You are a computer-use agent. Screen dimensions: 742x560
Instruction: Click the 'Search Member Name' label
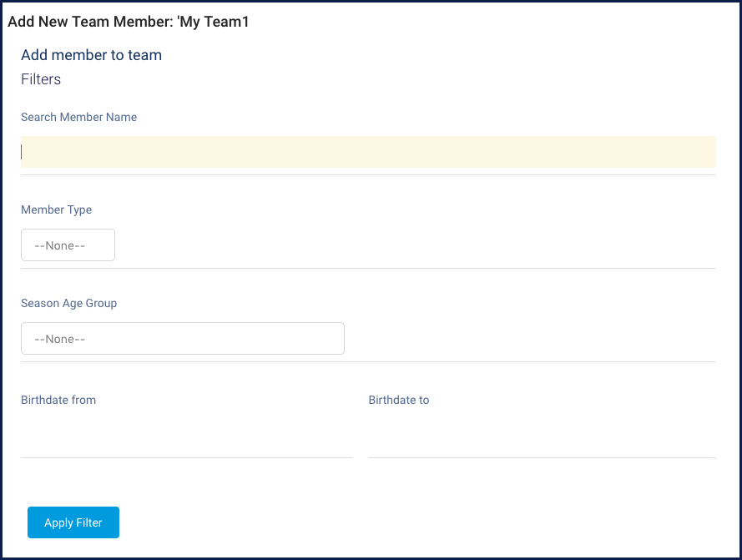tap(78, 118)
